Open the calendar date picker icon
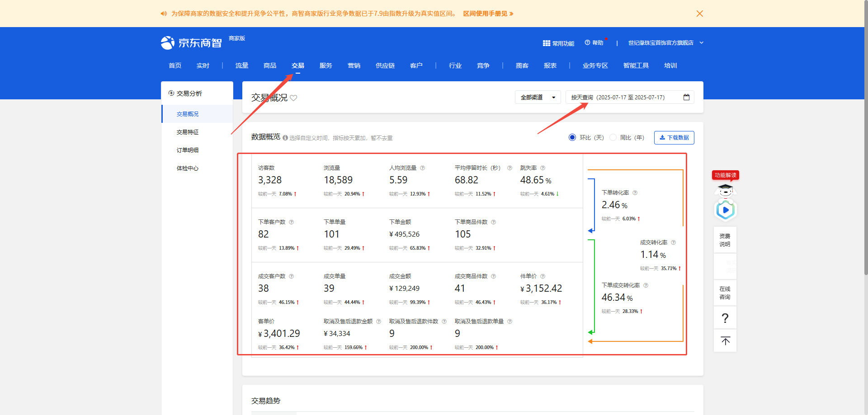Screen dimensions: 868x415 coord(686,97)
